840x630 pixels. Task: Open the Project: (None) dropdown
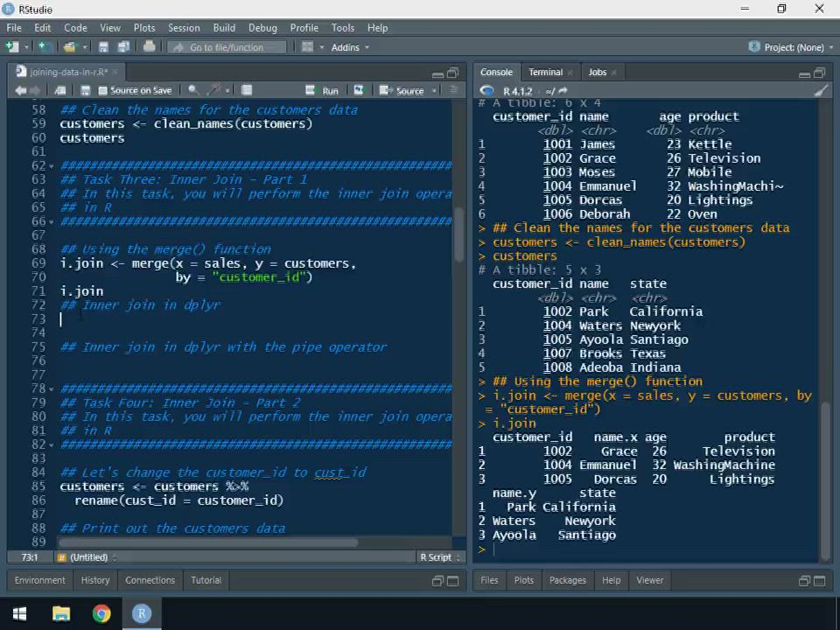click(x=787, y=47)
